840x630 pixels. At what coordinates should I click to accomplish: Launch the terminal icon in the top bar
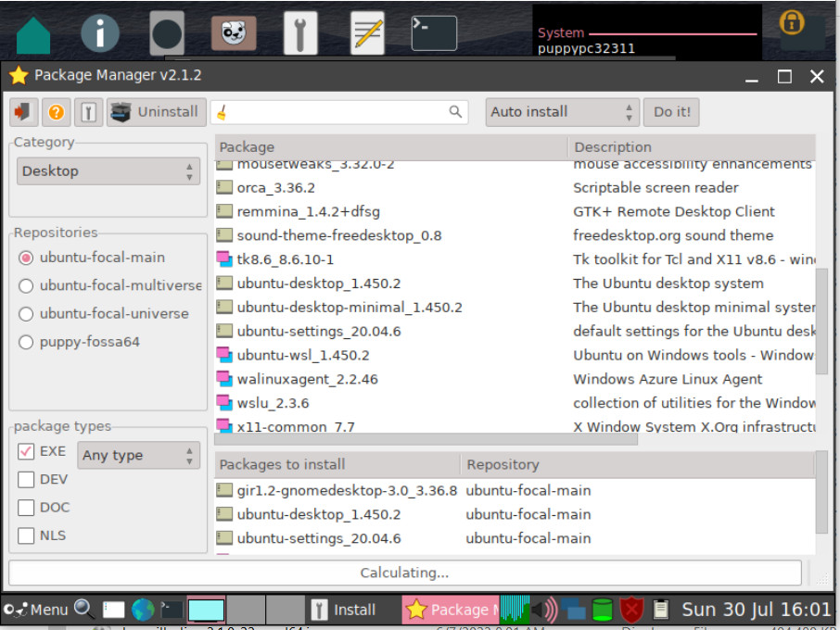pyautogui.click(x=434, y=33)
